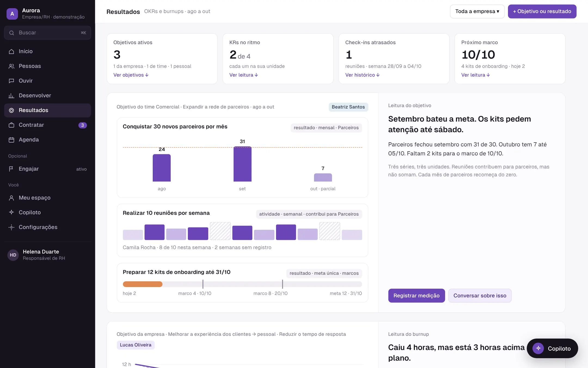588x368 pixels.
Task: Click Conversar sobre isso button
Action: point(480,295)
